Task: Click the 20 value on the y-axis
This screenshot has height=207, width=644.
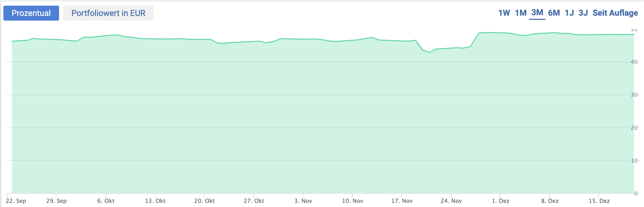Action: pos(634,128)
